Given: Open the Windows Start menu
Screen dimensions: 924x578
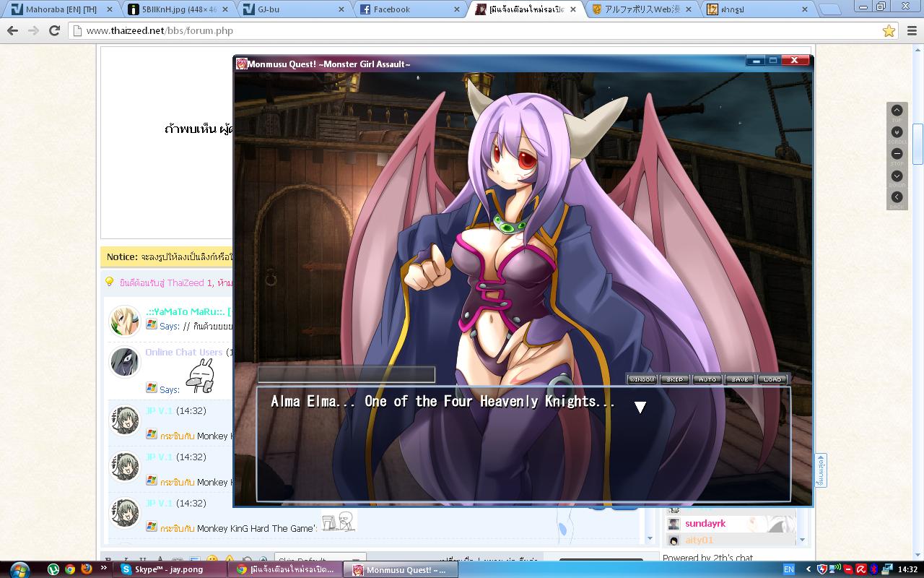Looking at the screenshot, I should [x=19, y=569].
